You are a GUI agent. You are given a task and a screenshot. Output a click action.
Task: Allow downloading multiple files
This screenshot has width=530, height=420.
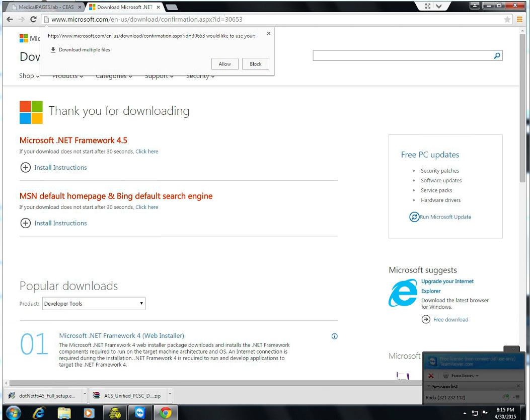225,64
